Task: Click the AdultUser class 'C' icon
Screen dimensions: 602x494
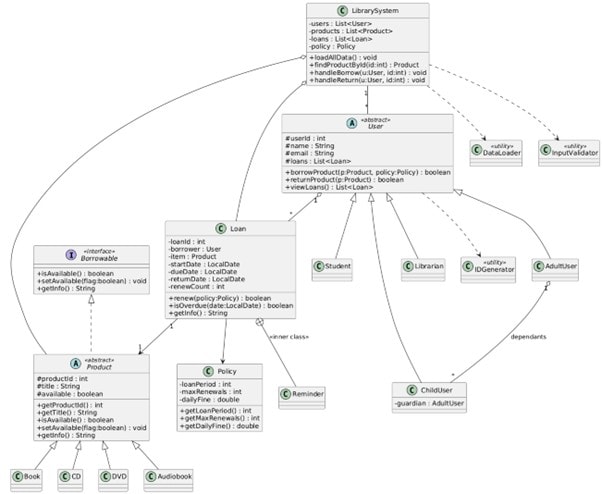Action: point(539,266)
